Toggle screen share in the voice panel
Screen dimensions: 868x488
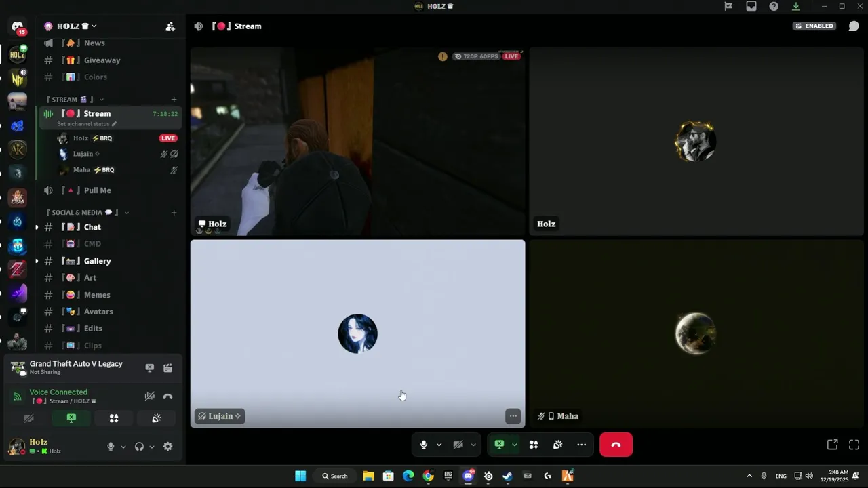pyautogui.click(x=71, y=418)
